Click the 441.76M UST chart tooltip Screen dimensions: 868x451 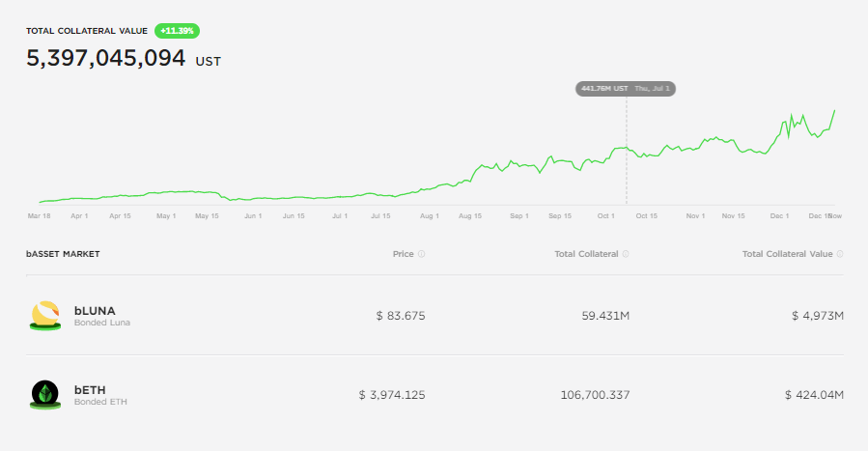(x=625, y=88)
